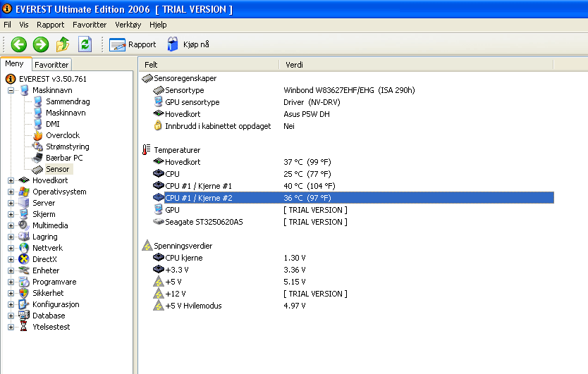Expand the Database tree branch
The image size is (588, 374).
click(11, 316)
